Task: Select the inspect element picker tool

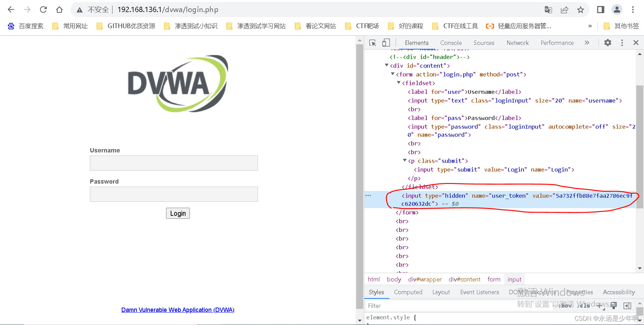Action: pyautogui.click(x=373, y=43)
